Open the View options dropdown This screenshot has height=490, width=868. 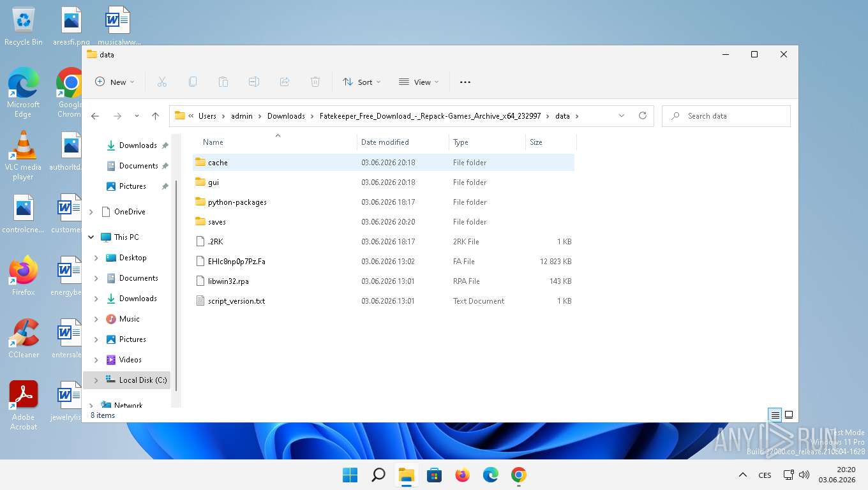(419, 82)
